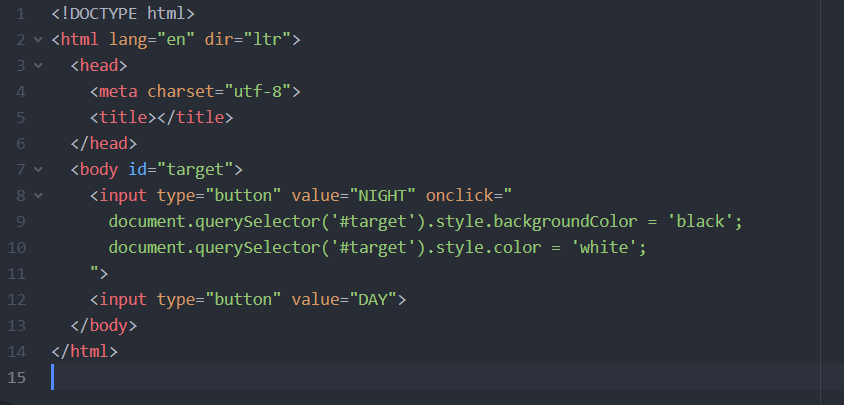This screenshot has width=844, height=405.
Task: Click the opening <title> tag
Action: click(123, 117)
